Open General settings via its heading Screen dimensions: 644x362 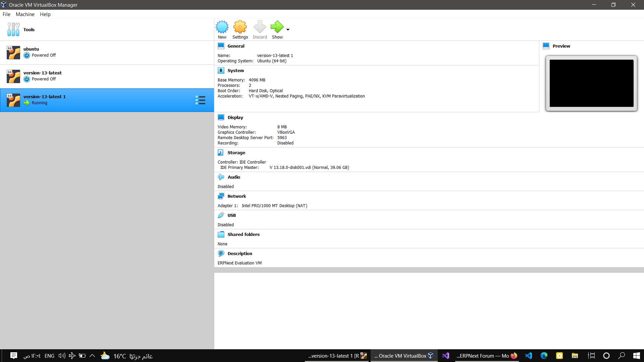(x=236, y=46)
